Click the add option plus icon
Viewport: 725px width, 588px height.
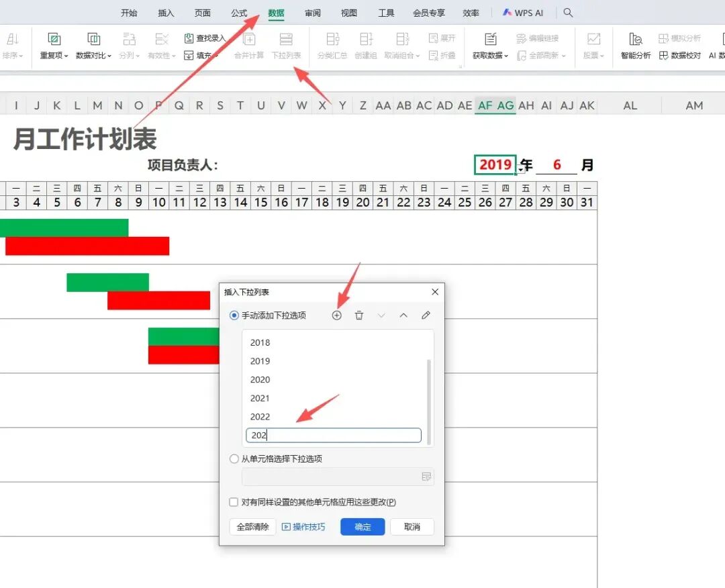(337, 315)
